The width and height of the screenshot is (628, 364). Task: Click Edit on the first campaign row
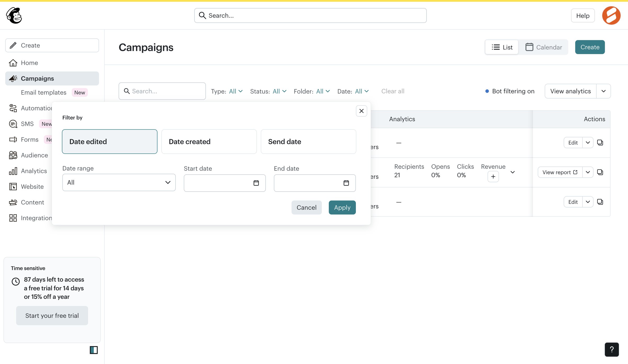pyautogui.click(x=573, y=143)
